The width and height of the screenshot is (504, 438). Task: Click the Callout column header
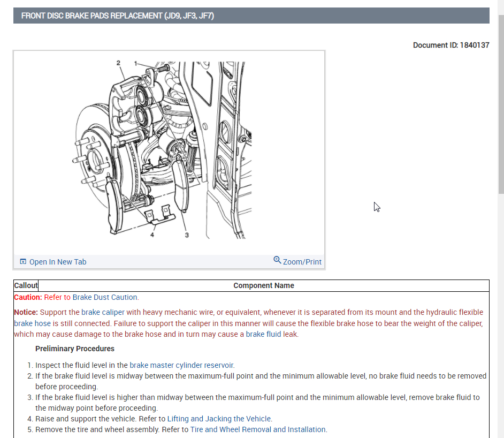(26, 285)
